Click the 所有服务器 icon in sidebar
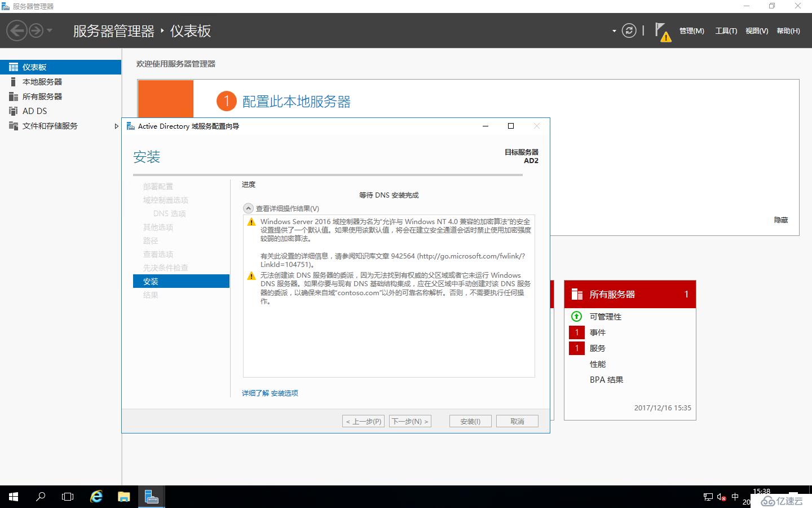Viewport: 812px width, 508px height. pyautogui.click(x=14, y=97)
